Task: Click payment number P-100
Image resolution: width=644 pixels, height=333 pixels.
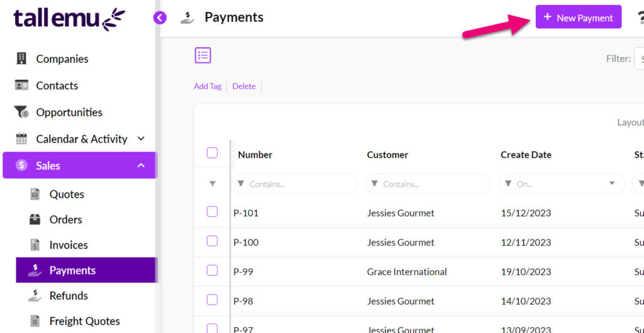Action: [x=246, y=243]
